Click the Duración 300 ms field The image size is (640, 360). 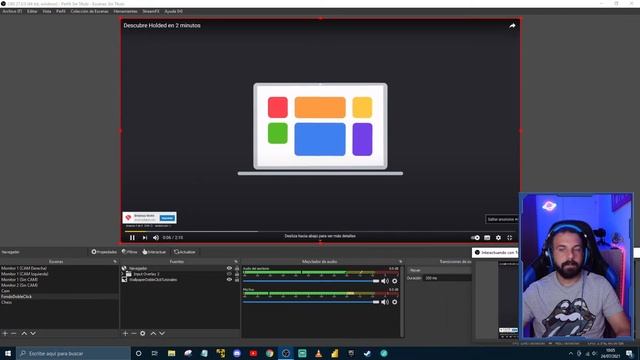tap(448, 278)
